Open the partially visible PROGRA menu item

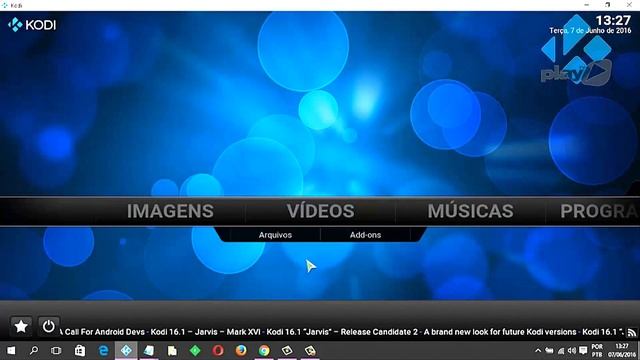599,211
